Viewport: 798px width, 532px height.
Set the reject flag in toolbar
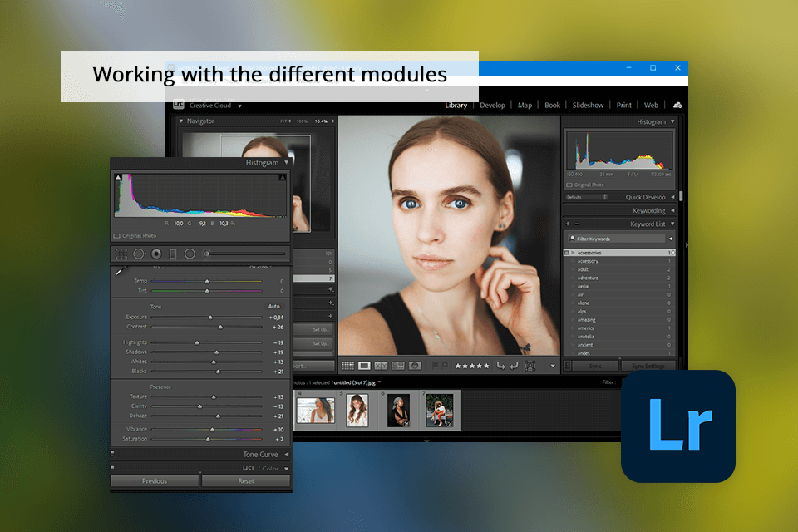(445, 366)
